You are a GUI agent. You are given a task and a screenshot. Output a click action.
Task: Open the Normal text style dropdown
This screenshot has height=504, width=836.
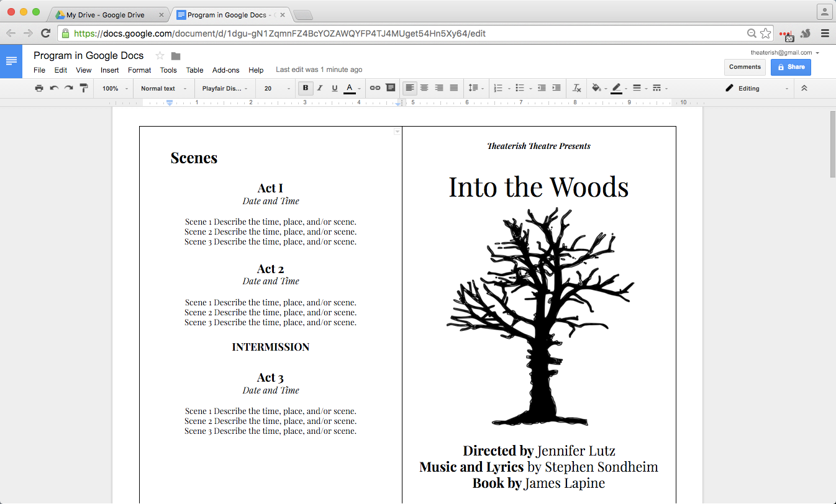[x=164, y=88]
